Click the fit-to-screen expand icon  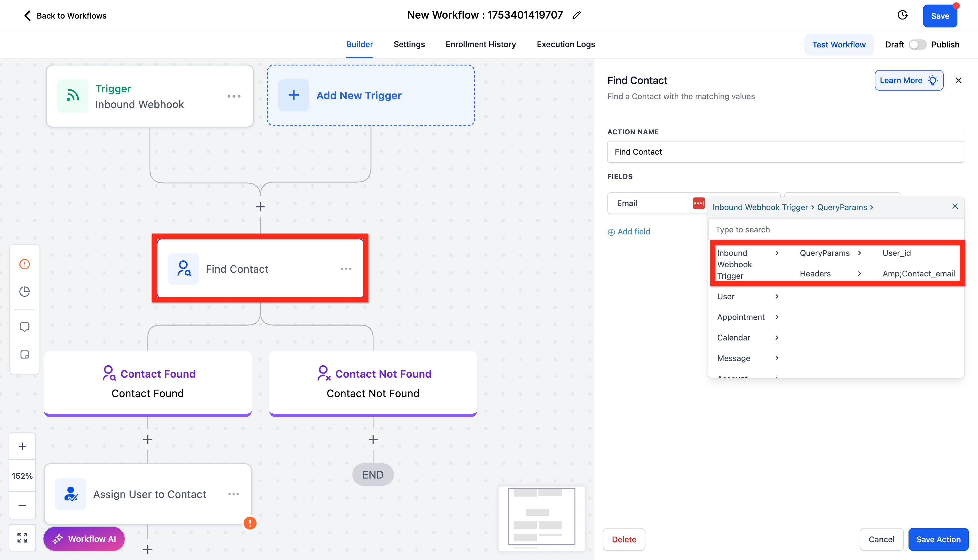[x=22, y=537]
